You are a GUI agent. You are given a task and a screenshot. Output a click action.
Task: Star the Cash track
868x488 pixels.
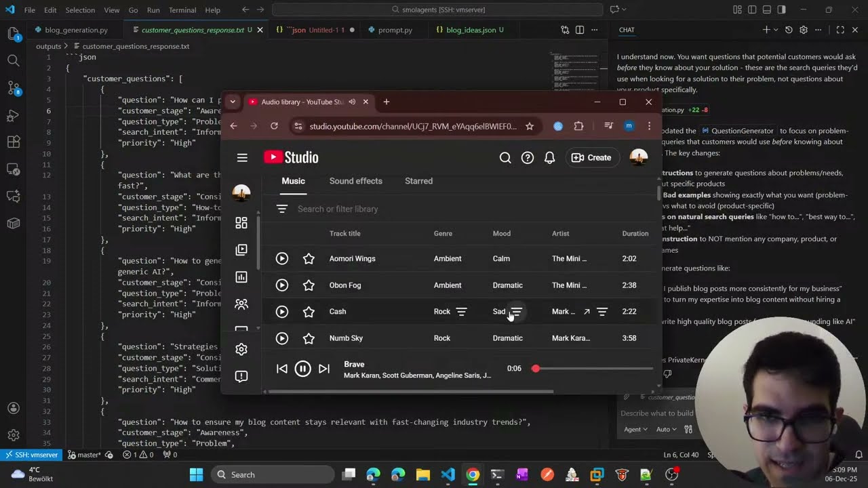click(309, 312)
